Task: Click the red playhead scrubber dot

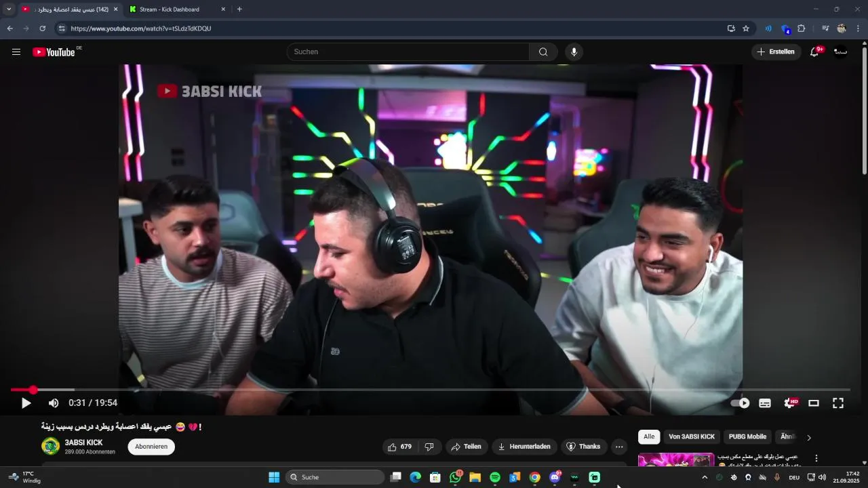Action: [x=33, y=390]
